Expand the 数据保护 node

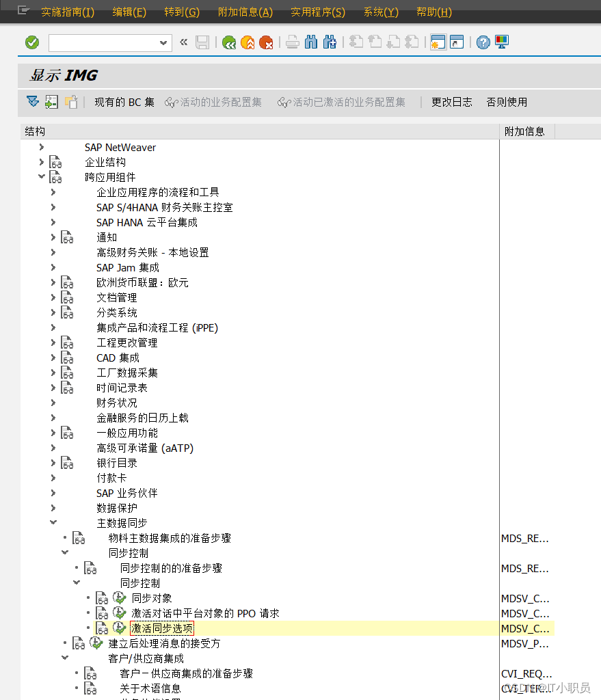click(53, 508)
